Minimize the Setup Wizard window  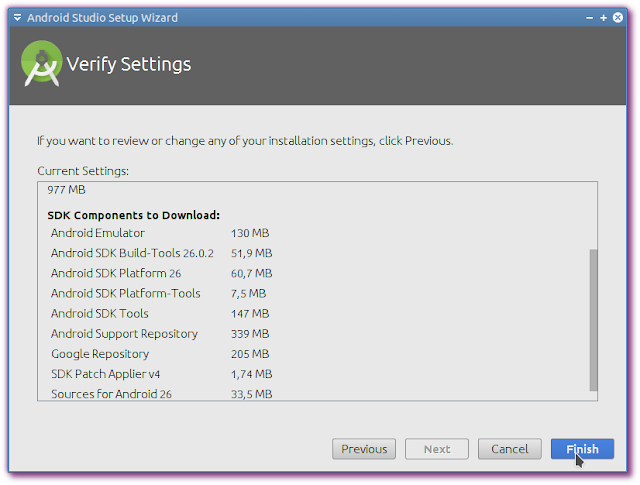(x=589, y=18)
